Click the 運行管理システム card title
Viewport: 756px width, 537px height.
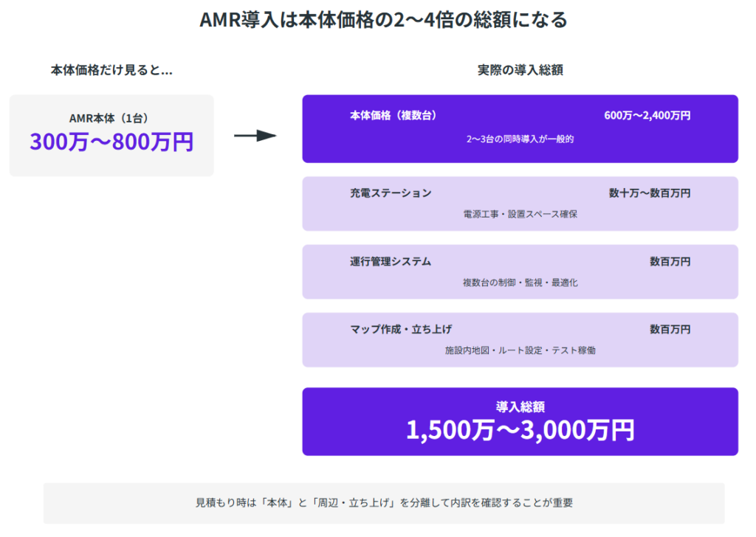(x=391, y=261)
